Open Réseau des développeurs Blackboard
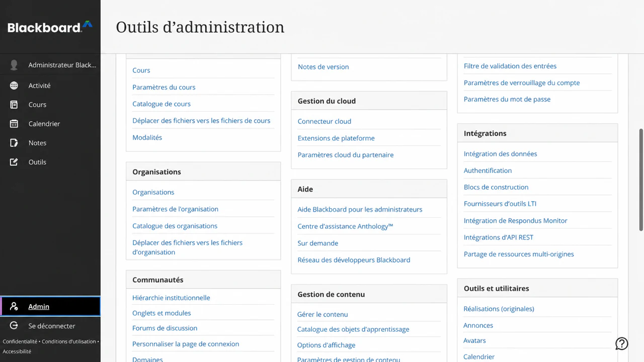The width and height of the screenshot is (644, 362). click(354, 260)
